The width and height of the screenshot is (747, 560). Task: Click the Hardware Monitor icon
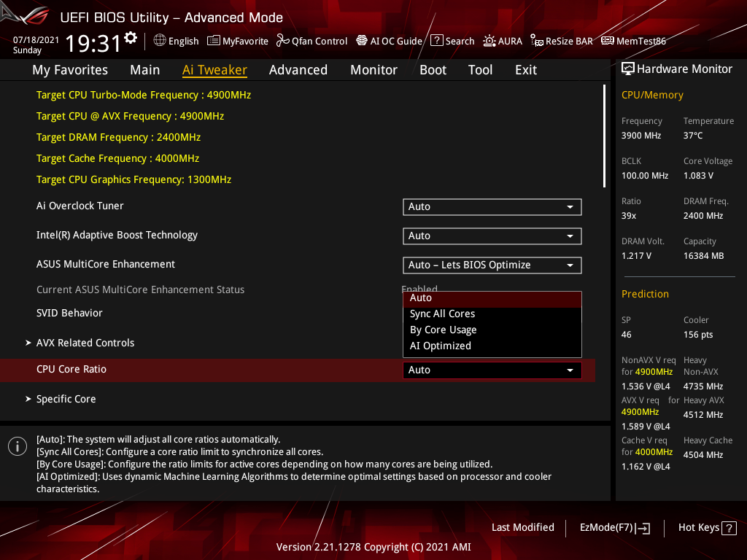[628, 68]
